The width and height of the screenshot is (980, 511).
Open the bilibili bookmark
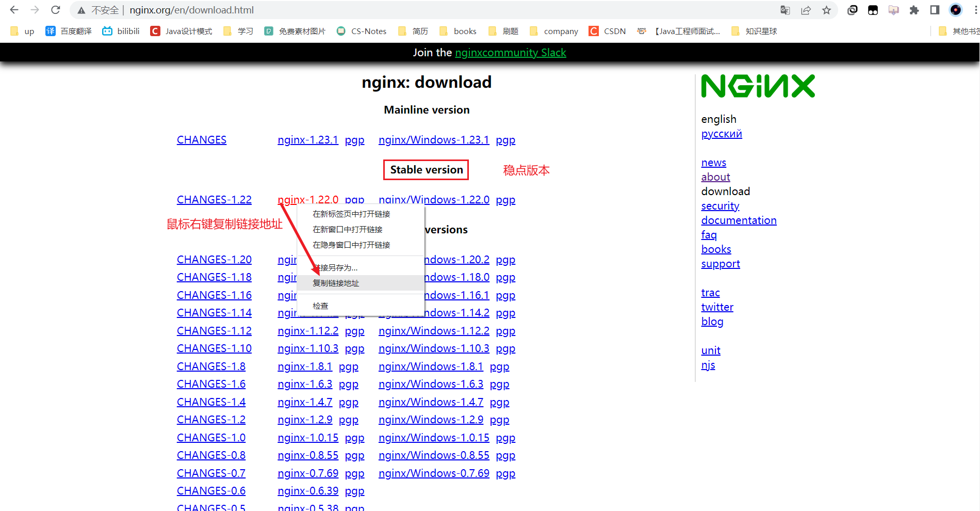(121, 31)
